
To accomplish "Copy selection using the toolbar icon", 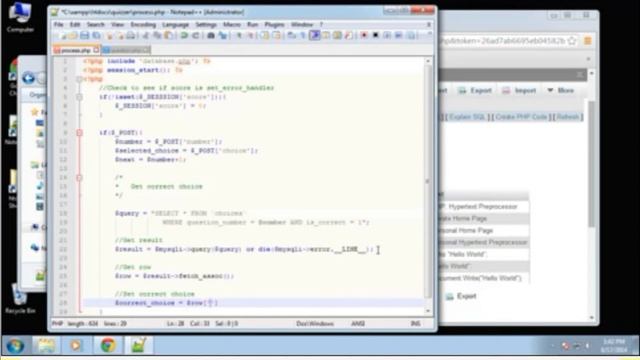I will point(157,36).
